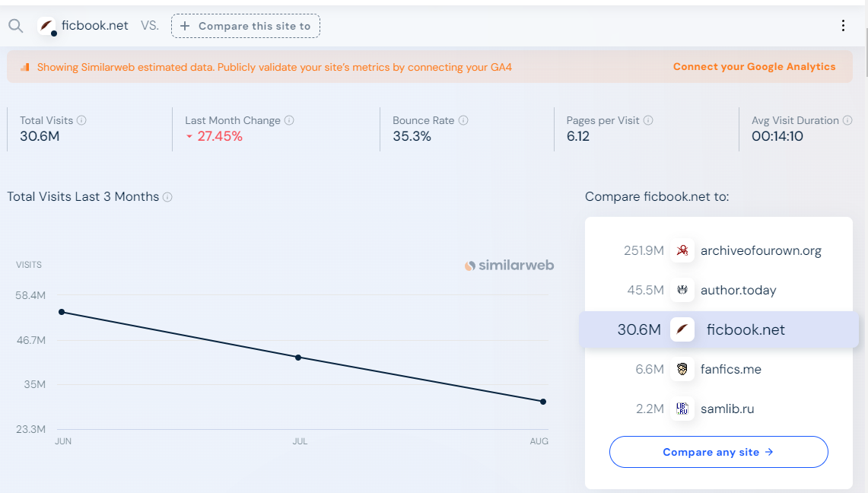Click the Compare ficbook.net to heading

click(657, 197)
